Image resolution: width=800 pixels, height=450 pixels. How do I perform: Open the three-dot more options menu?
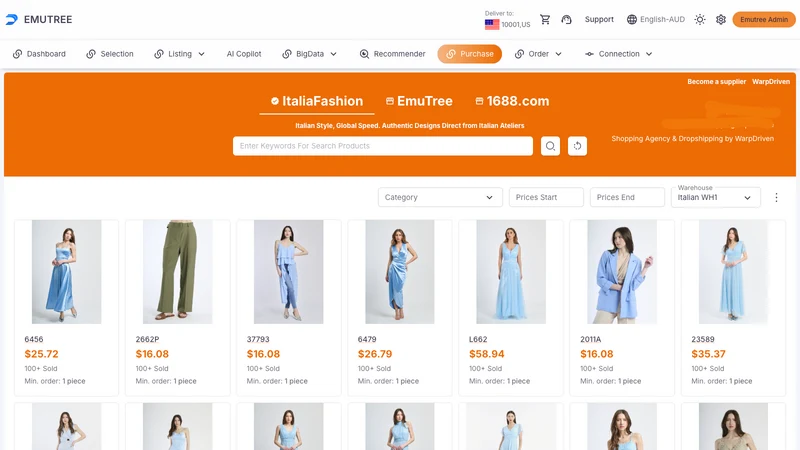pyautogui.click(x=776, y=197)
